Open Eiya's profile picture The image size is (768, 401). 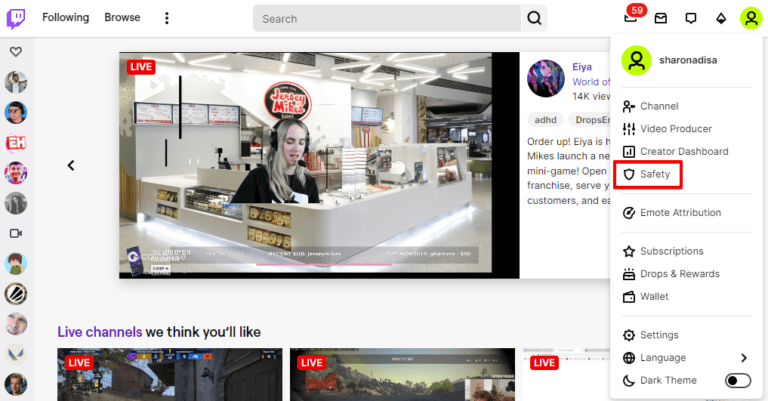[x=546, y=78]
